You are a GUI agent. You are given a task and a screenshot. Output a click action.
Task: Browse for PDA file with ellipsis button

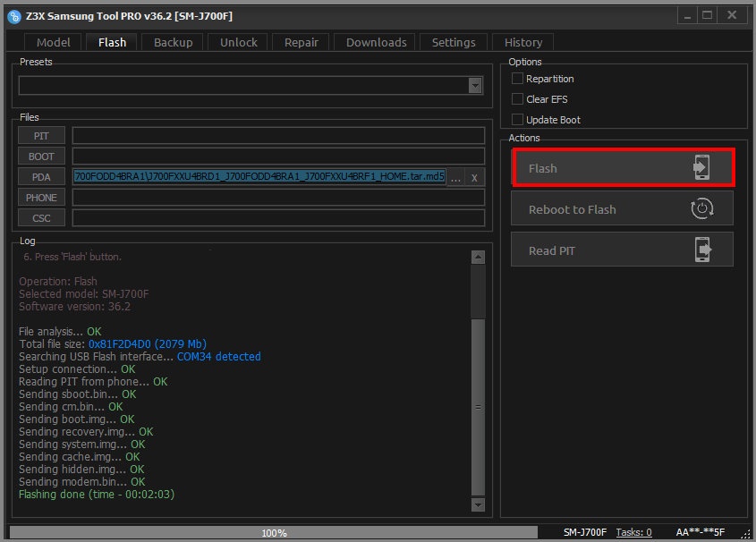[x=455, y=177]
